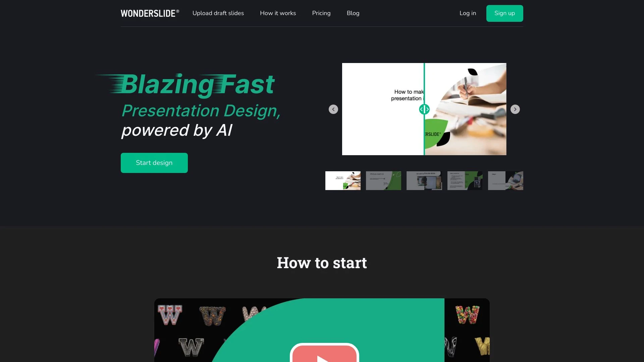Select the second slide thumbnail
This screenshot has height=362, width=644.
tap(383, 180)
